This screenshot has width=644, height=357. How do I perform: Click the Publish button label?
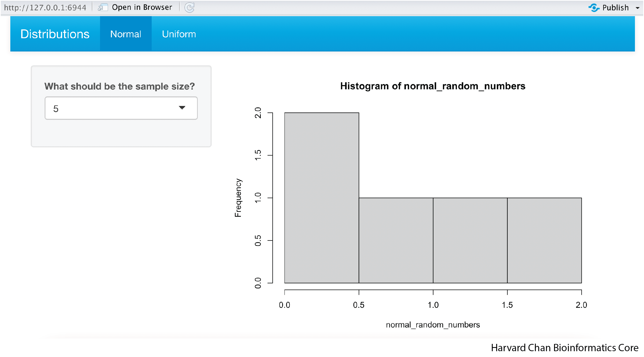click(615, 8)
